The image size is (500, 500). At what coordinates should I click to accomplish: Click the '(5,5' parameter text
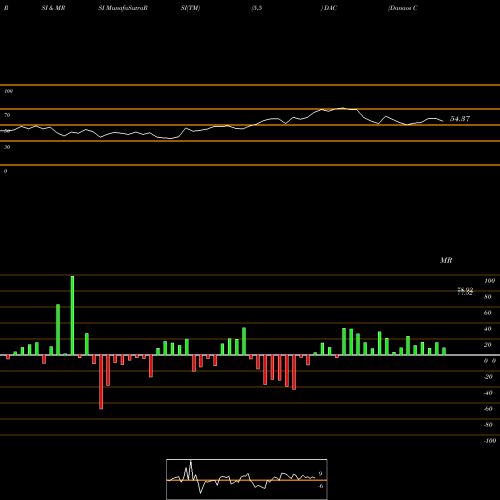pyautogui.click(x=257, y=8)
